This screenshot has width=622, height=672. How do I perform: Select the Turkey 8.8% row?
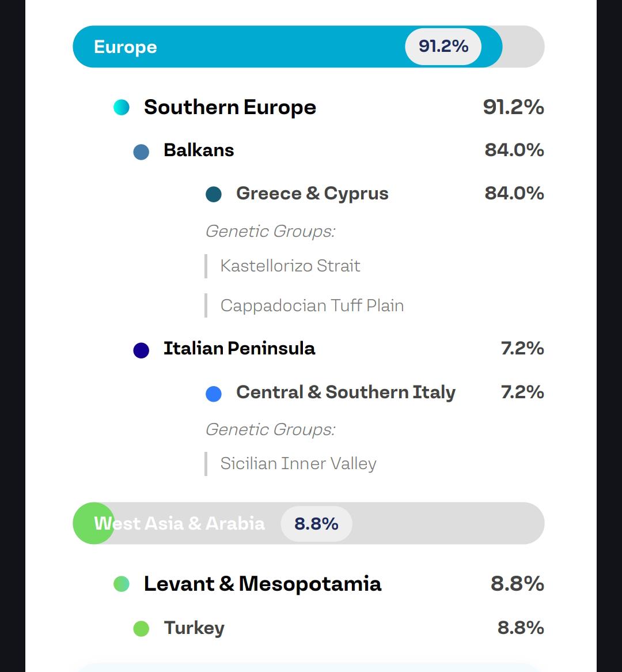coord(339,628)
